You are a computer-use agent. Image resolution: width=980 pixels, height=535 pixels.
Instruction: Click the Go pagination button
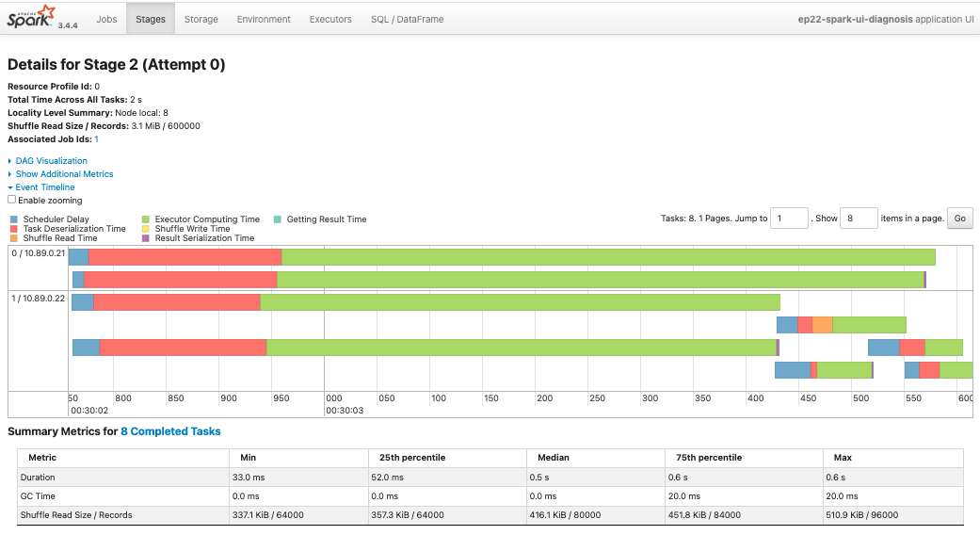tap(960, 219)
